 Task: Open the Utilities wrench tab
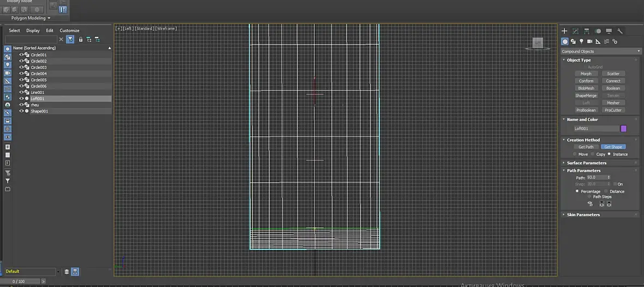point(620,31)
